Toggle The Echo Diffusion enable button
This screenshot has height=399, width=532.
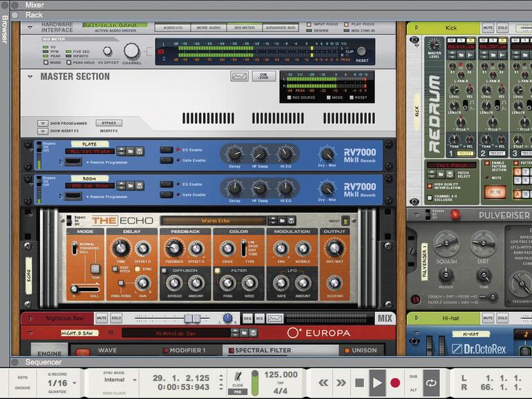pos(164,271)
